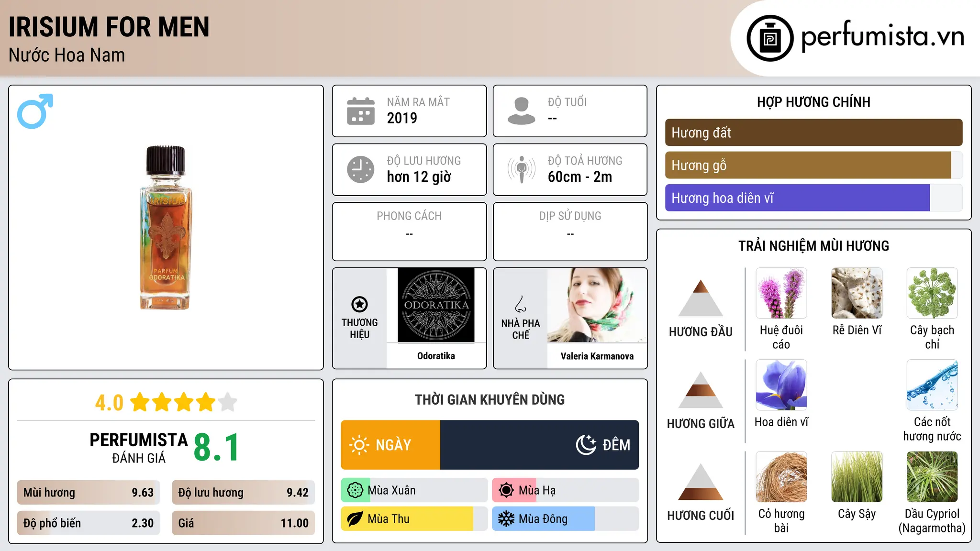Screen dimensions: 980x551
Task: Click the pyramid icon above Hương cuối
Action: pyautogui.click(x=701, y=482)
